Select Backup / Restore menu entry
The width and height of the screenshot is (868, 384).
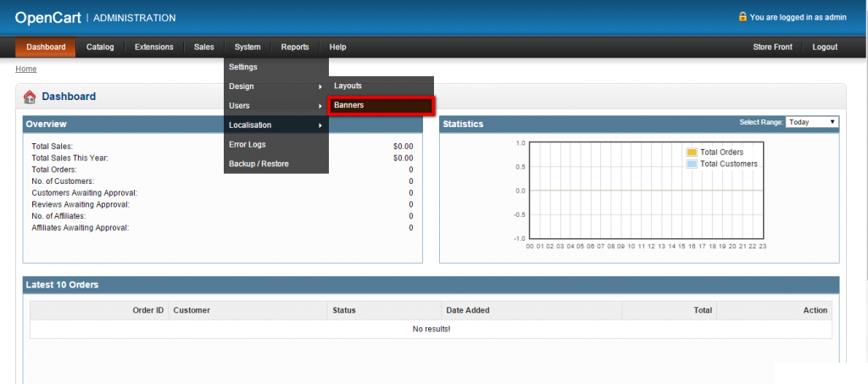click(276, 164)
